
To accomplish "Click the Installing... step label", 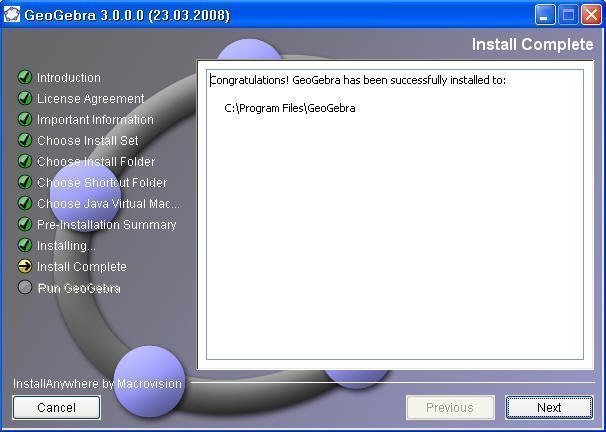I will click(66, 246).
